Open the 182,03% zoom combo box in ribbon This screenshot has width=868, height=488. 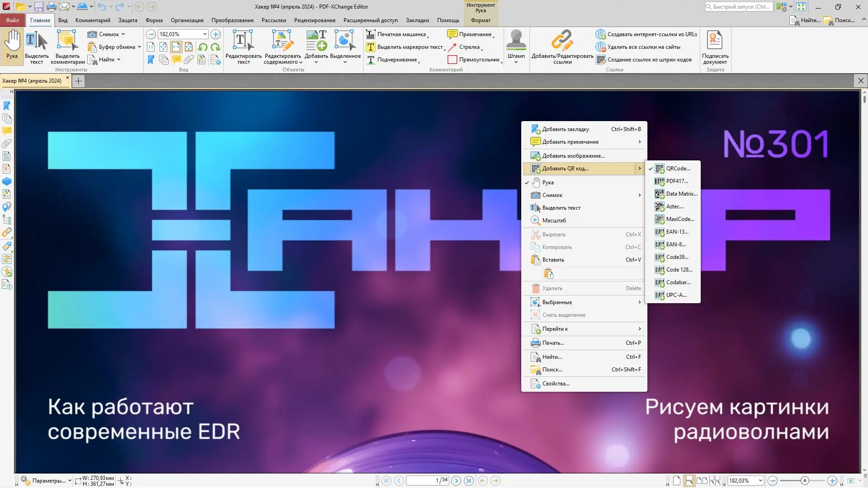coord(205,34)
